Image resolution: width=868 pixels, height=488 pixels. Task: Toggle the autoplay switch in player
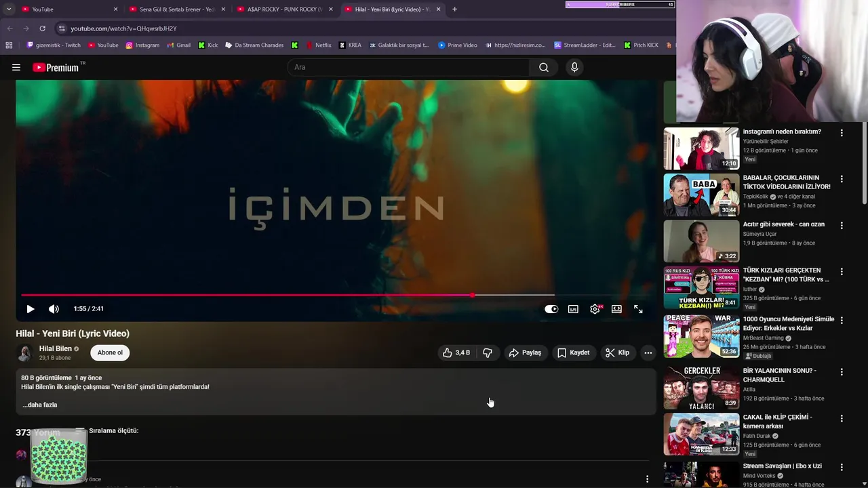551,309
